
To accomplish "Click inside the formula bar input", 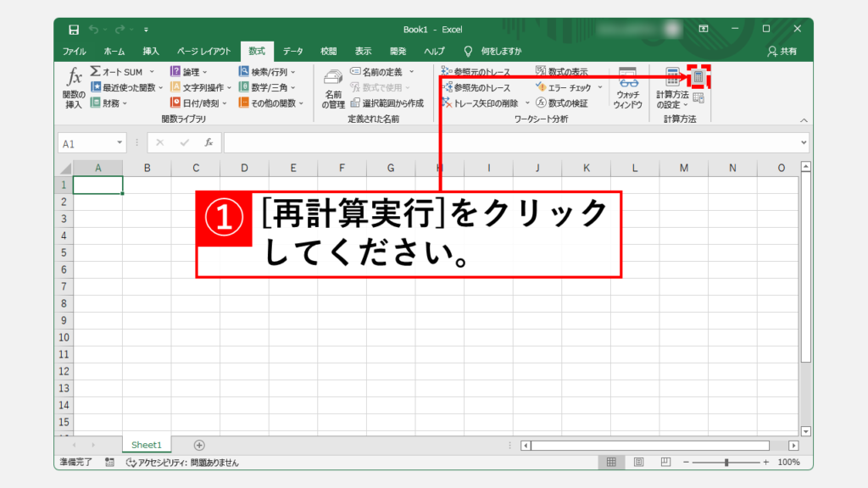I will pos(509,143).
